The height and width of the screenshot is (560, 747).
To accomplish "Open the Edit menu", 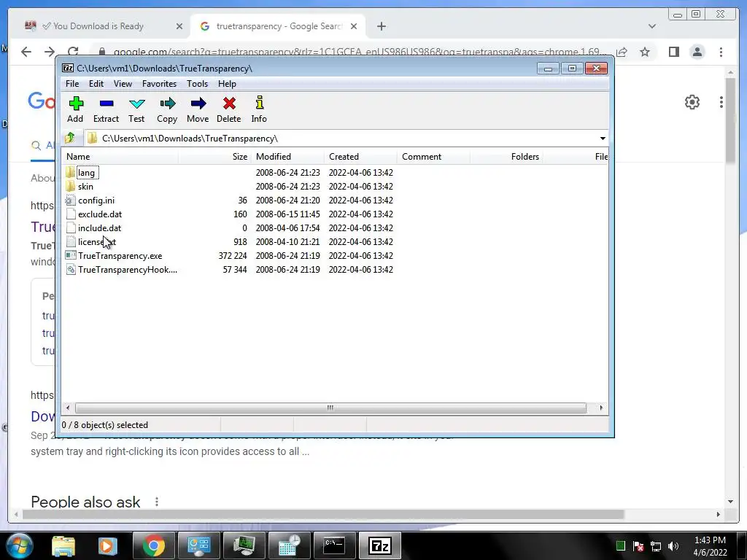I will [x=96, y=84].
